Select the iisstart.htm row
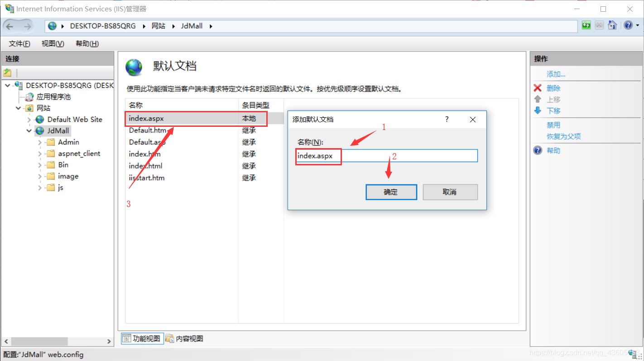This screenshot has height=361, width=644. [204, 178]
